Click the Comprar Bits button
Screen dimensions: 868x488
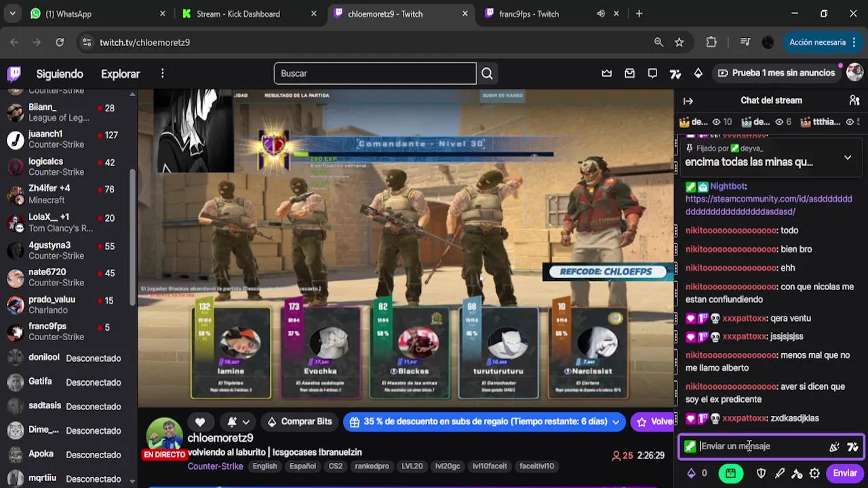tap(298, 422)
